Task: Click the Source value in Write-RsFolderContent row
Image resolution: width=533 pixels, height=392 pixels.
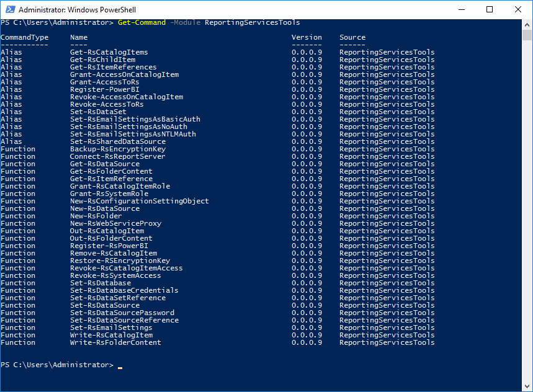Action: [387, 343]
